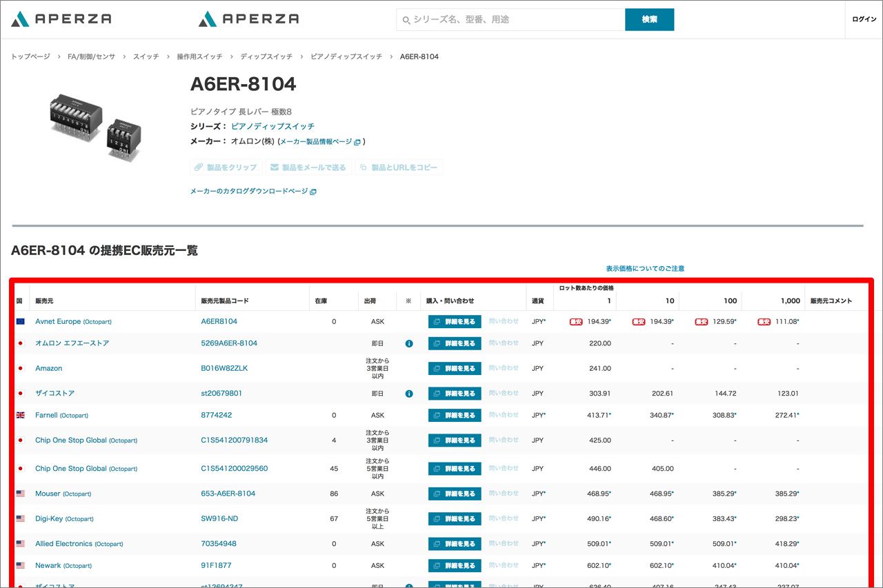Viewport: 883px width, 588px height.
Task: Click EU flag icon for Avnet Europe
Action: coord(20,321)
